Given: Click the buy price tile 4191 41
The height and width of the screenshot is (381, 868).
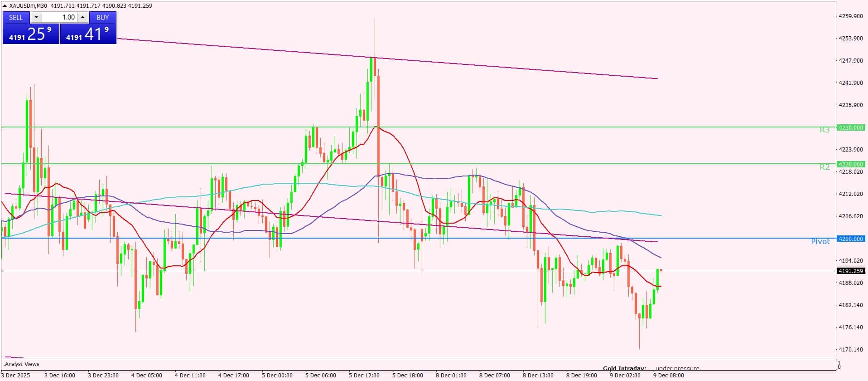Looking at the screenshot, I should pyautogui.click(x=88, y=34).
